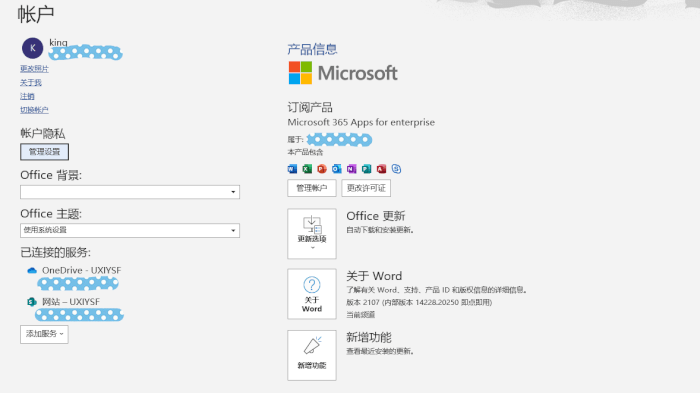Image resolution: width=700 pixels, height=393 pixels.
Task: Click the SharePoint 网站 icon
Action: 32,302
